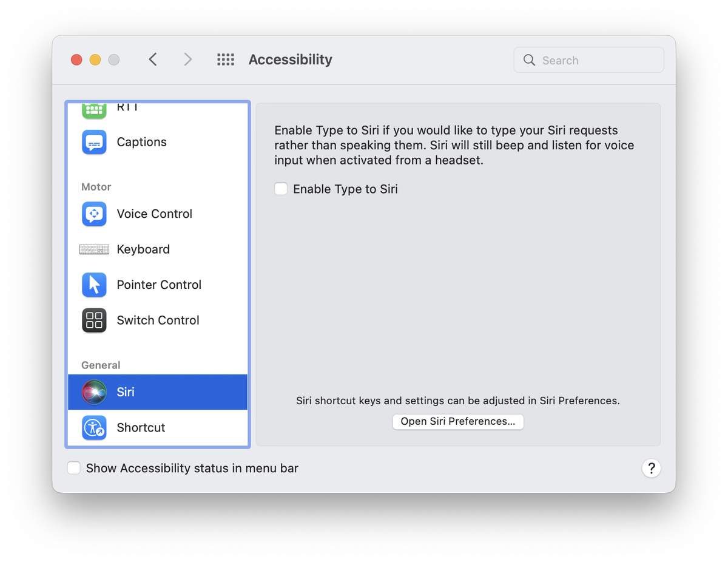This screenshot has height=562, width=728.
Task: Click the Pointer Control arrow icon
Action: point(94,285)
